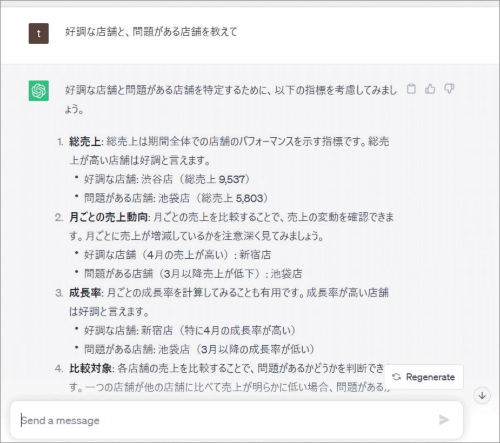Jump to bottom with the down-arrow button
Screen dimensions: 500x443
point(482,396)
